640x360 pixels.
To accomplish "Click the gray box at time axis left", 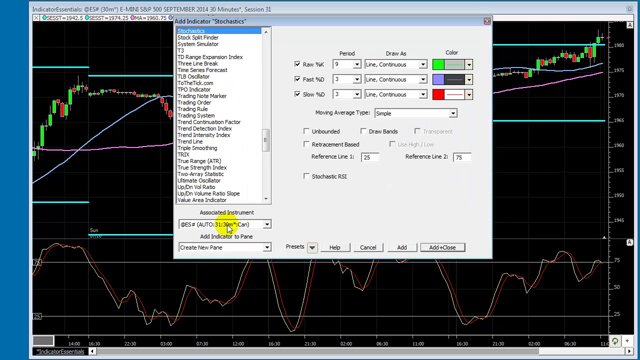I will 43,340.
